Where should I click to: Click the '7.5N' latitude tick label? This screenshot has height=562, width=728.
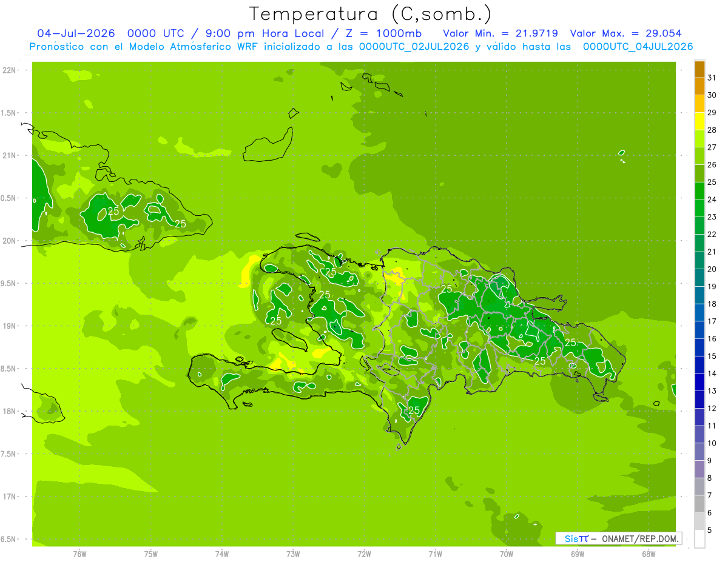[x=9, y=454]
